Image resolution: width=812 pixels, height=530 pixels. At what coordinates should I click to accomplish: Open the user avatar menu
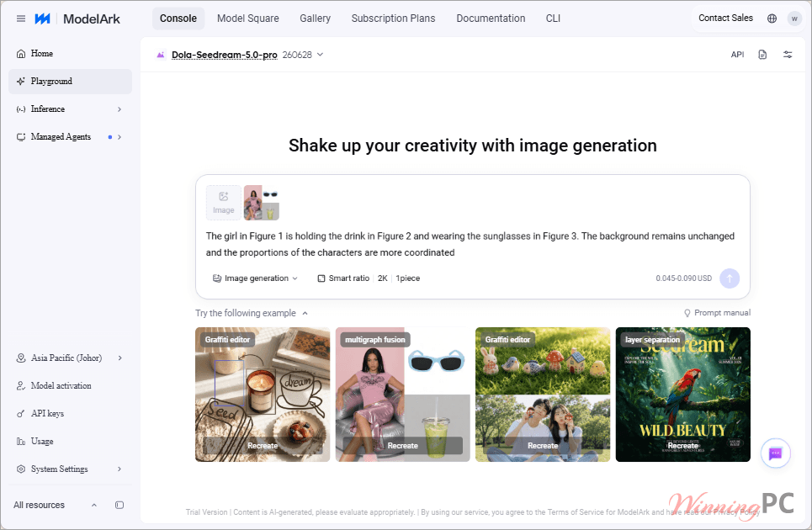tap(793, 19)
